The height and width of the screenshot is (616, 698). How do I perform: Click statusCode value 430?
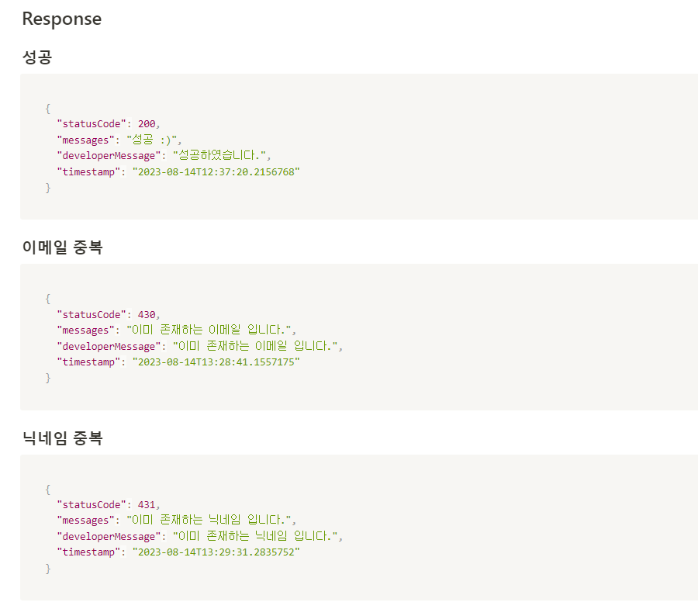click(147, 314)
